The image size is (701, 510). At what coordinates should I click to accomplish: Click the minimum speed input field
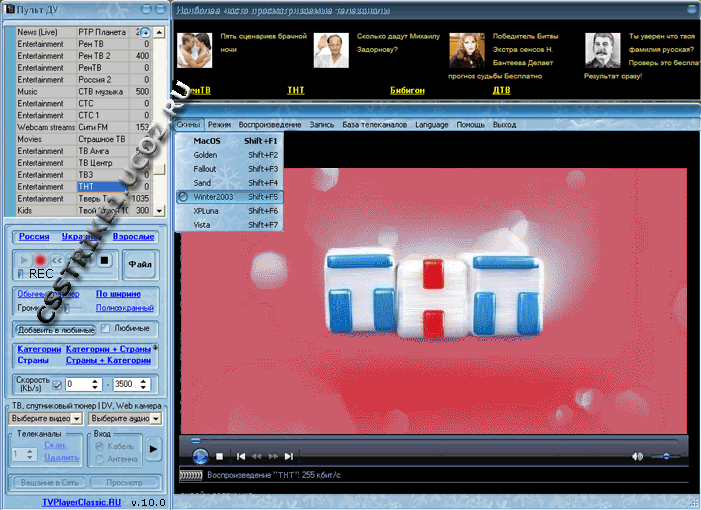point(78,384)
